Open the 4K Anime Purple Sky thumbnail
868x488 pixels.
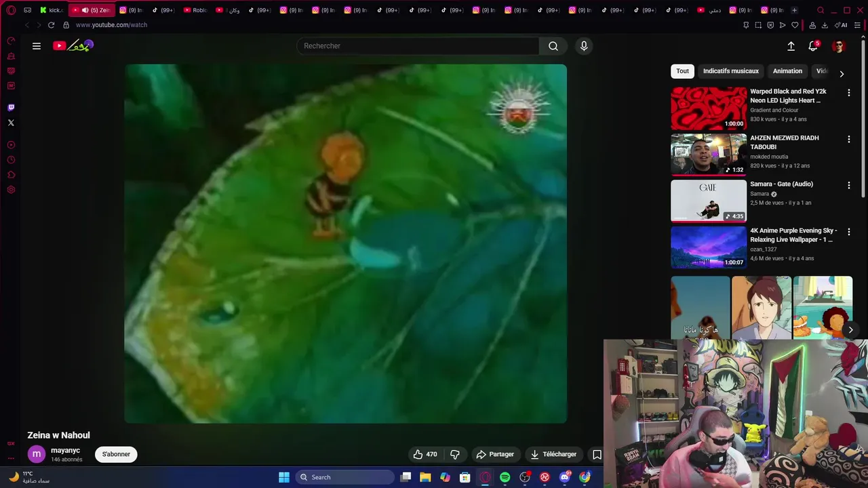click(x=709, y=247)
